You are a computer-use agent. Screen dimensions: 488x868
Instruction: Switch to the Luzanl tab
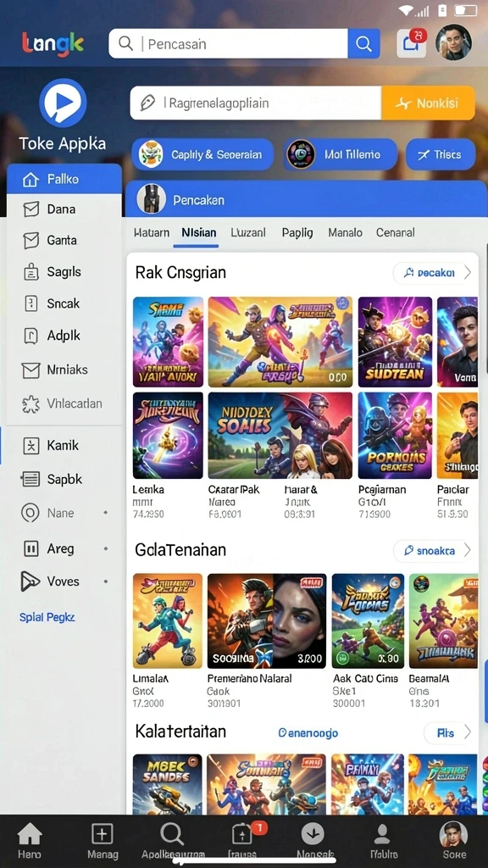248,232
